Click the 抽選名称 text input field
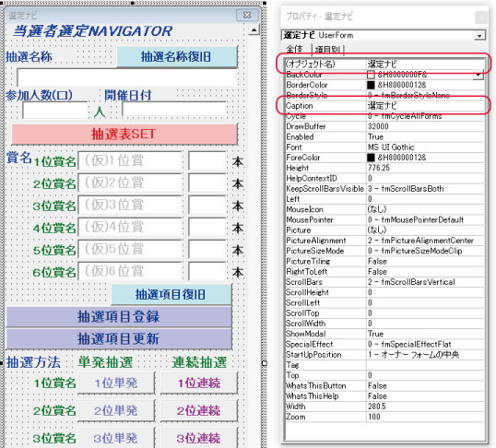This screenshot has height=448, width=496. pyautogui.click(x=127, y=77)
